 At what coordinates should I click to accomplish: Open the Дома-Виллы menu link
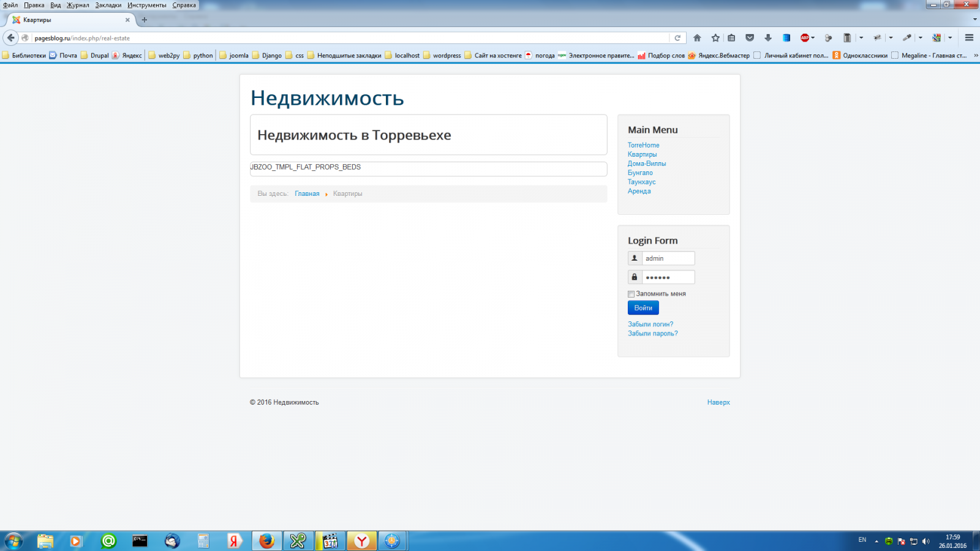pyautogui.click(x=646, y=163)
